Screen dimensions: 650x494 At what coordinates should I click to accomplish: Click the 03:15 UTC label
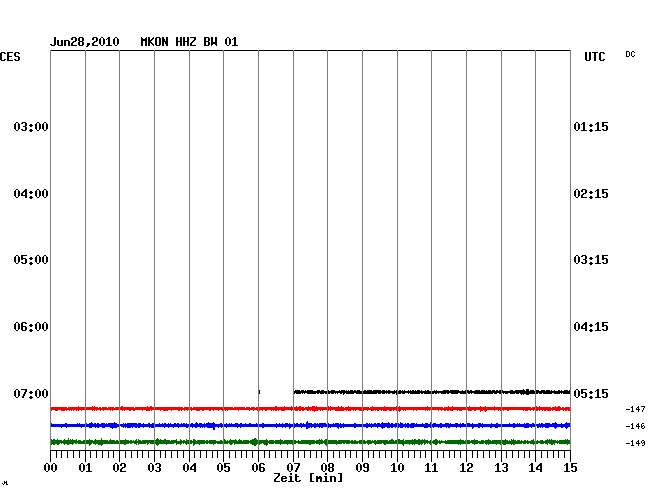(591, 260)
